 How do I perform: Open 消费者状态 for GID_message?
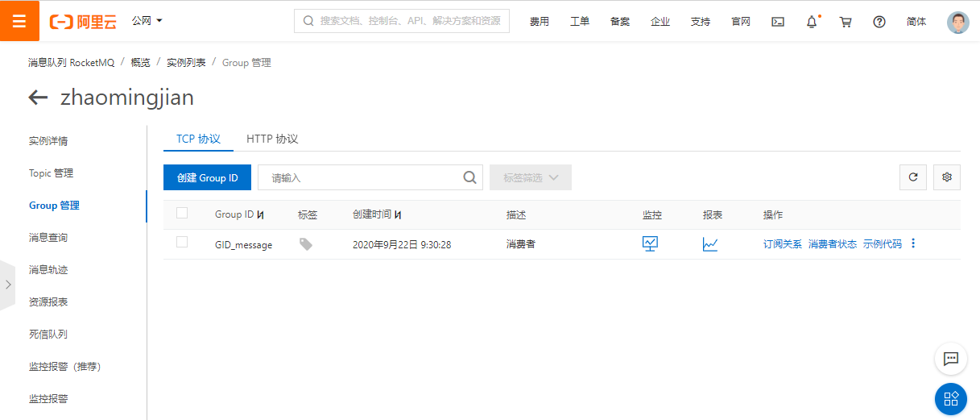[x=833, y=244]
